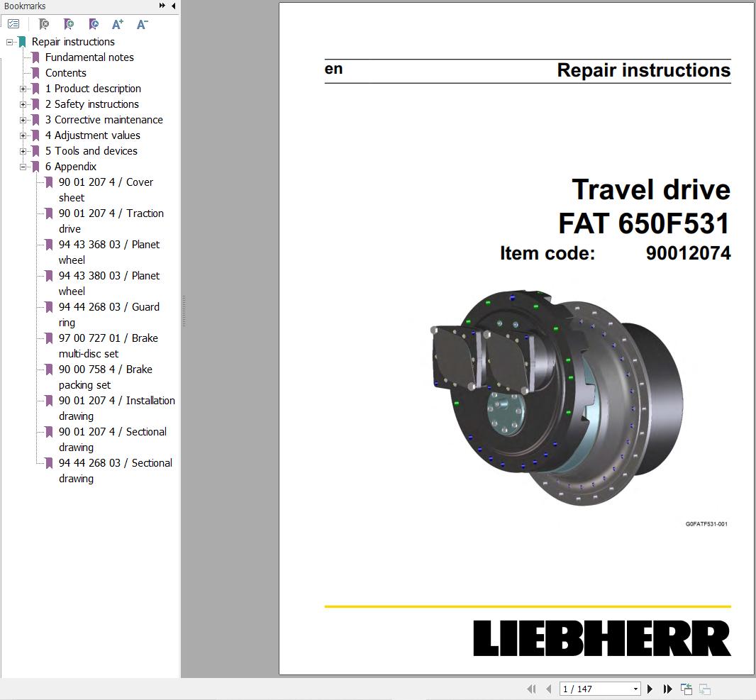The image size is (756, 700).
Task: Select the 3 Corrective maintenance bookmark
Action: pos(104,120)
